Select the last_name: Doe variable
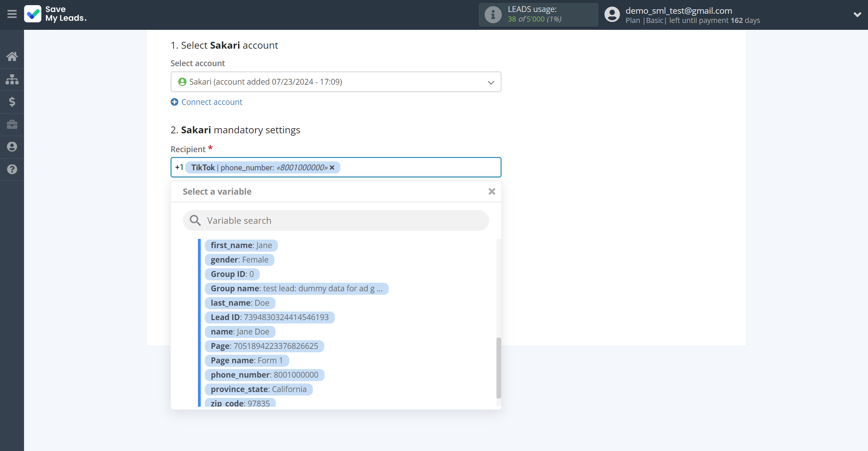 (240, 303)
